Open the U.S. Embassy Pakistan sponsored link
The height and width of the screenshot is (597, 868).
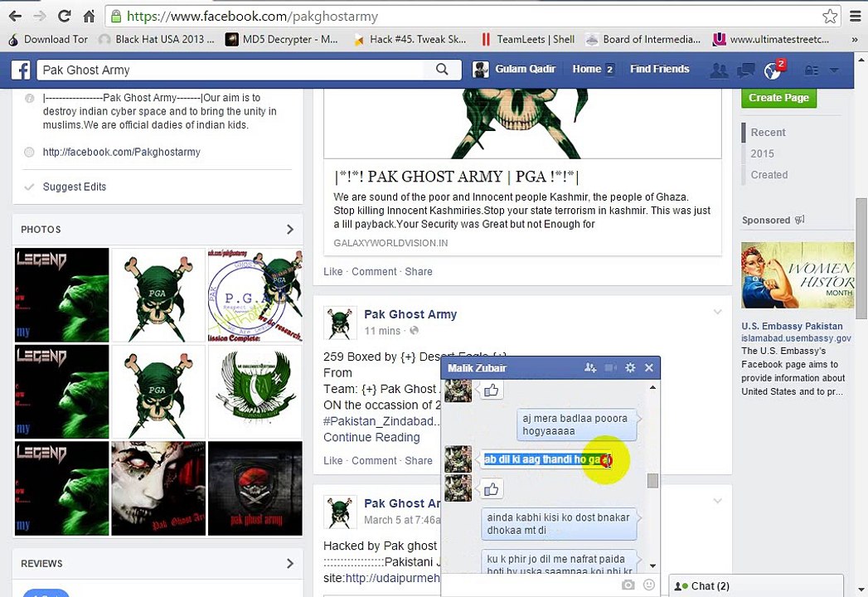coord(792,326)
